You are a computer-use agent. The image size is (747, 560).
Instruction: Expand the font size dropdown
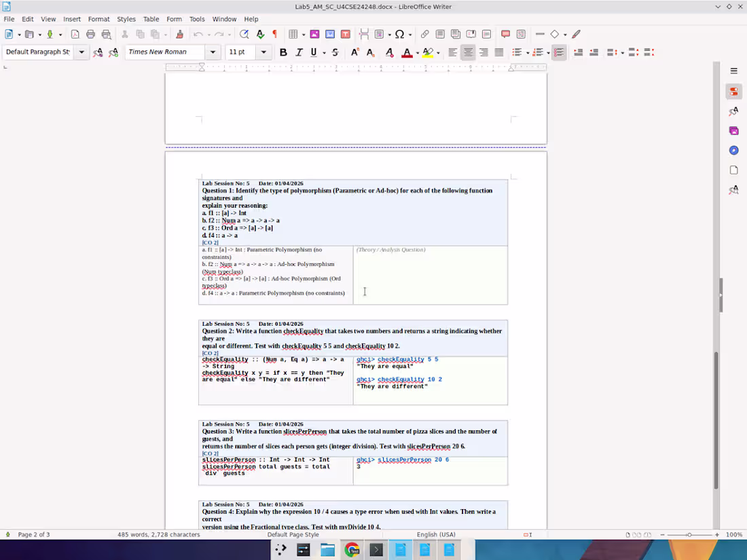click(265, 52)
